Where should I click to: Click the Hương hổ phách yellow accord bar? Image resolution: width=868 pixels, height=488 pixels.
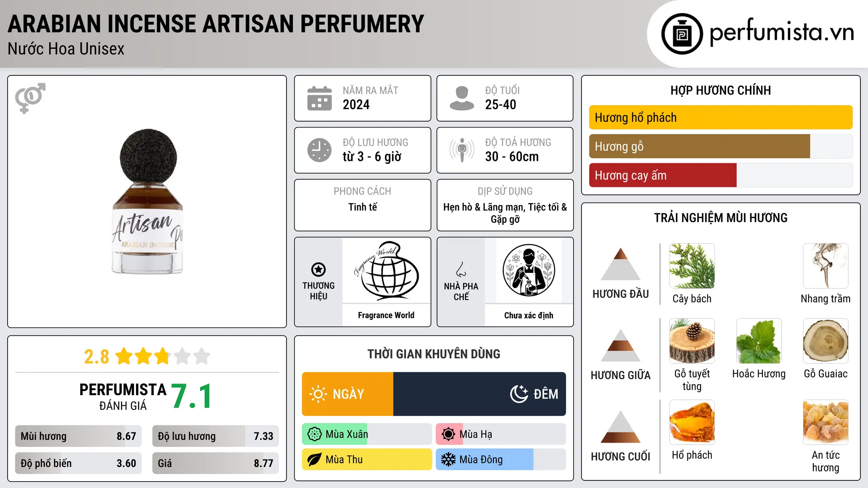coord(721,117)
